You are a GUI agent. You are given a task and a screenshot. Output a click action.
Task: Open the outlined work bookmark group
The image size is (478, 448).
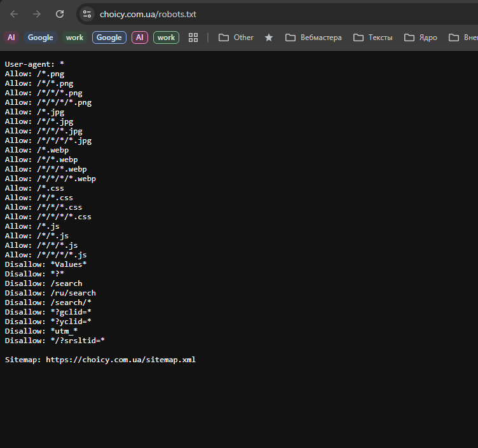[166, 37]
